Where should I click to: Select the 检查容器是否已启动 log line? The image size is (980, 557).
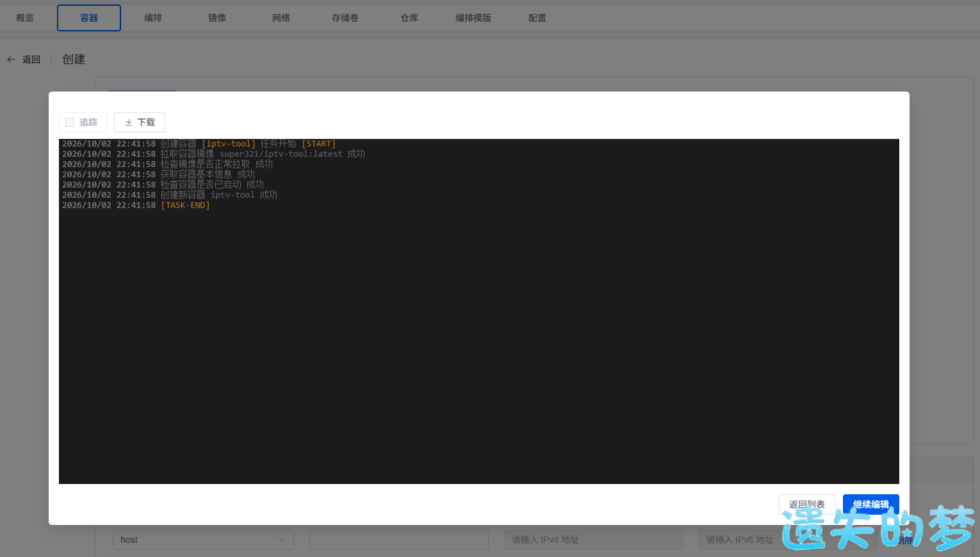(x=163, y=185)
